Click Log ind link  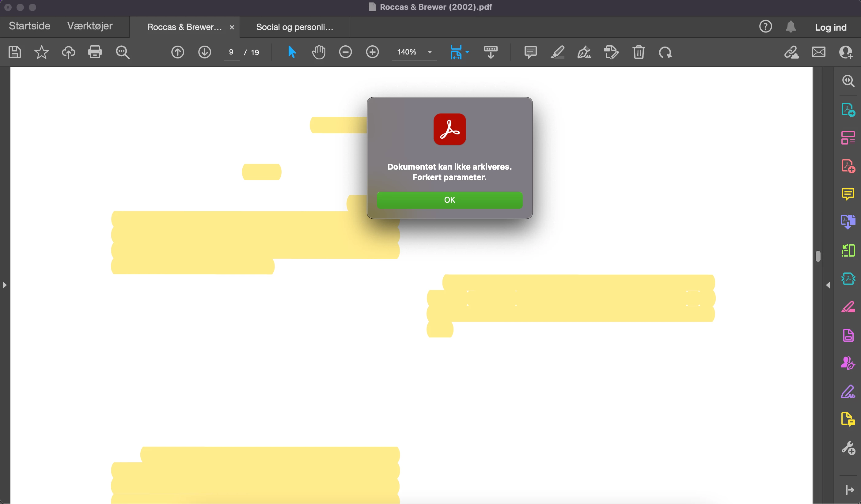[x=830, y=27]
